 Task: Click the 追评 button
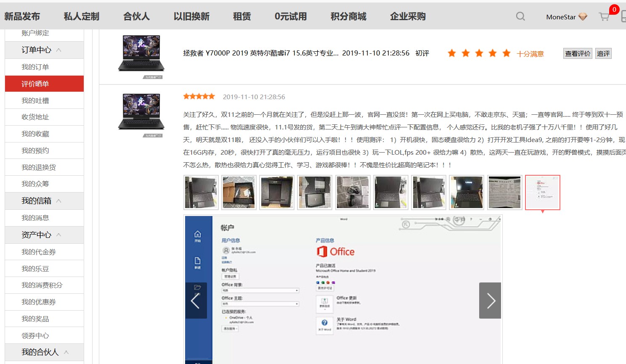click(x=603, y=53)
